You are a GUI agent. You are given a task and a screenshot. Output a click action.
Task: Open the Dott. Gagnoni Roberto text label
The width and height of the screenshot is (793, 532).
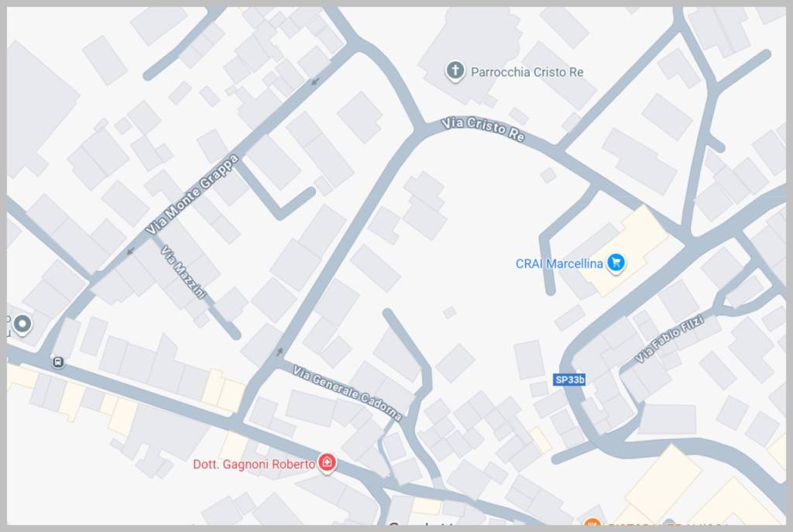254,464
